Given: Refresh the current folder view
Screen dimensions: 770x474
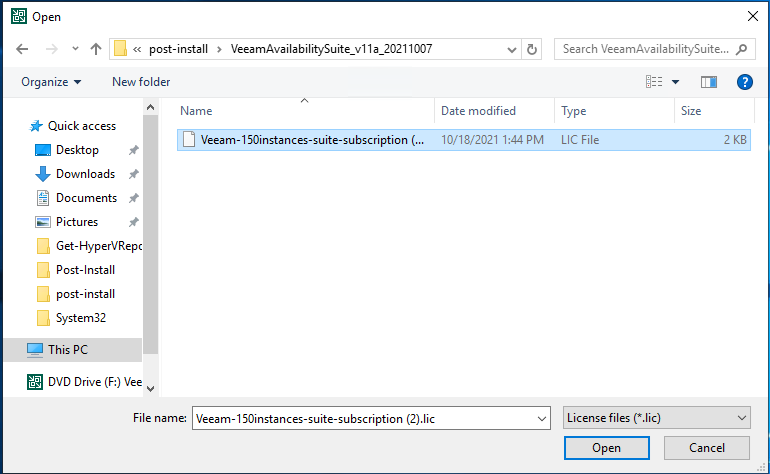Looking at the screenshot, I should pos(532,49).
